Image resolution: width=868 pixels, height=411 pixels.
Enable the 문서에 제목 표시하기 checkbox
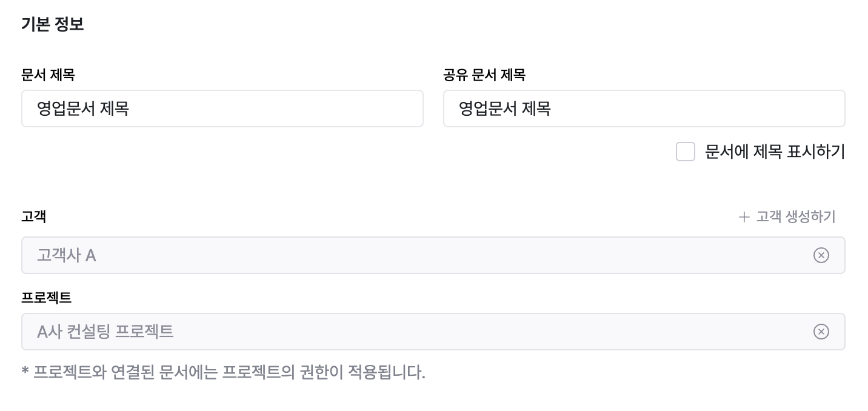click(685, 152)
